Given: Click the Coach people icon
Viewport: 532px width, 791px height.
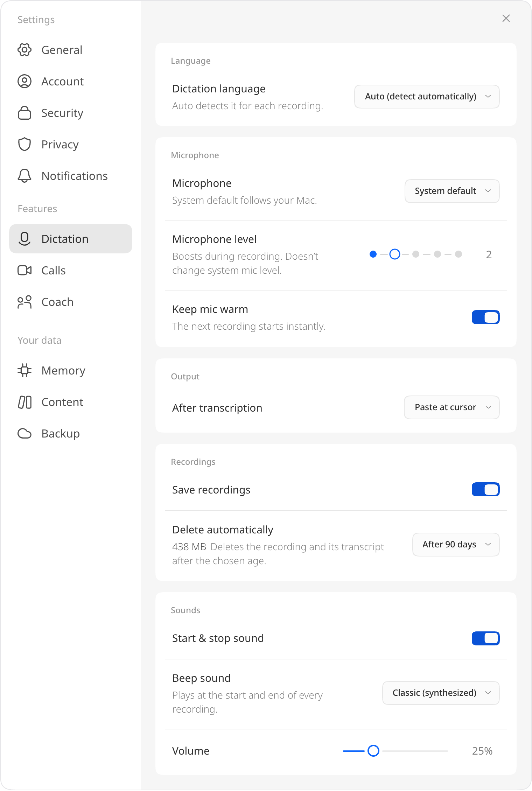Looking at the screenshot, I should (x=24, y=302).
